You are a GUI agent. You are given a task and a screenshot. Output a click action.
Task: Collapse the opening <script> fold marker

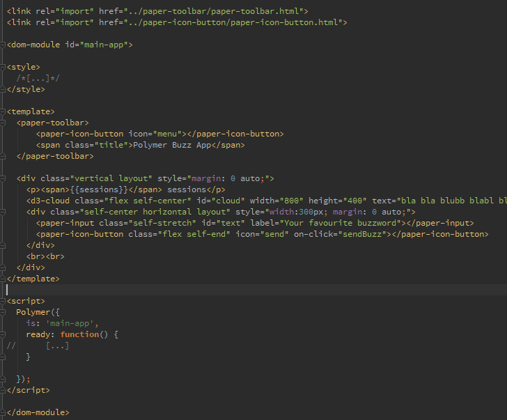3,301
